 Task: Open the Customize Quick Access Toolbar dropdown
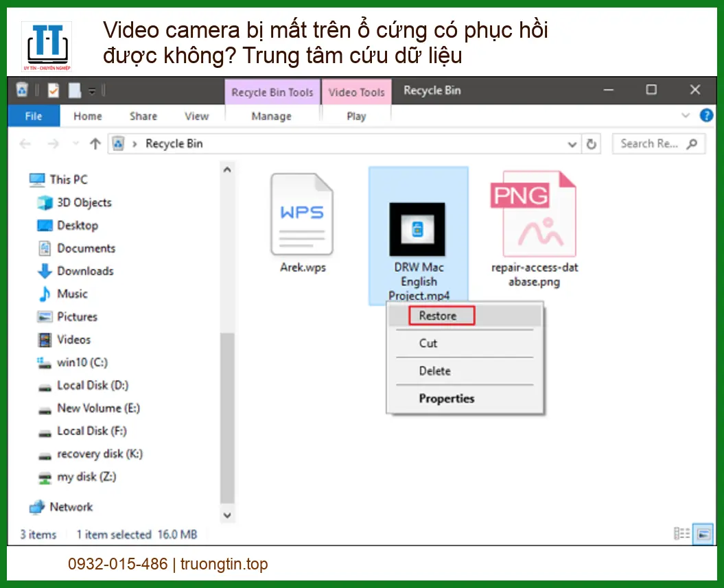coord(91,91)
